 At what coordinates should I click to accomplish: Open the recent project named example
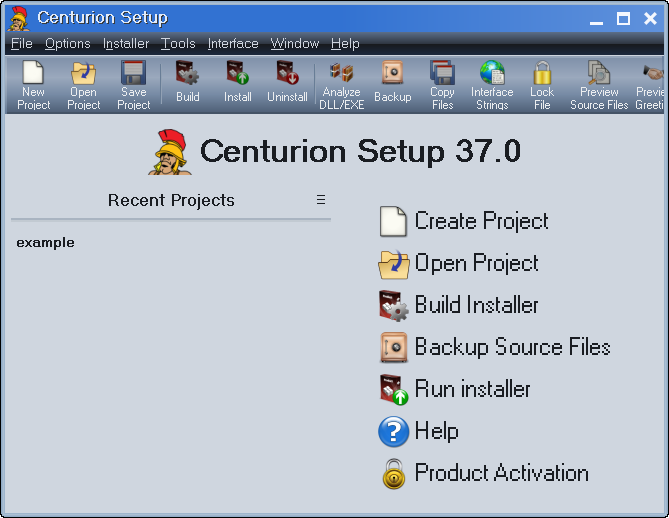tap(45, 243)
